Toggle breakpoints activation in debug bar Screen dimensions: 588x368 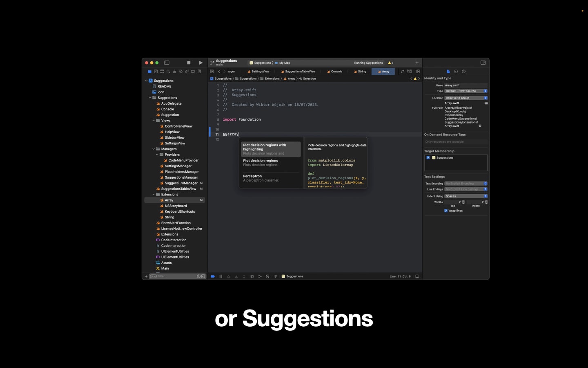213,276
